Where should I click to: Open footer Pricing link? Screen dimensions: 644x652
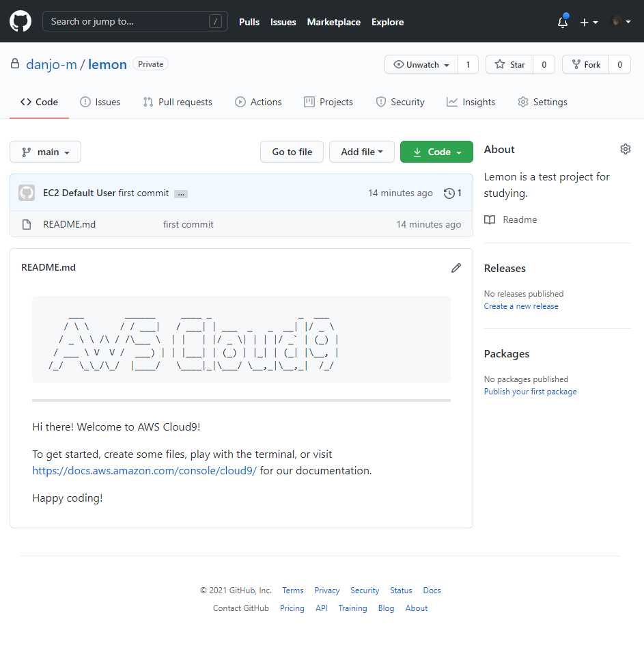click(292, 608)
